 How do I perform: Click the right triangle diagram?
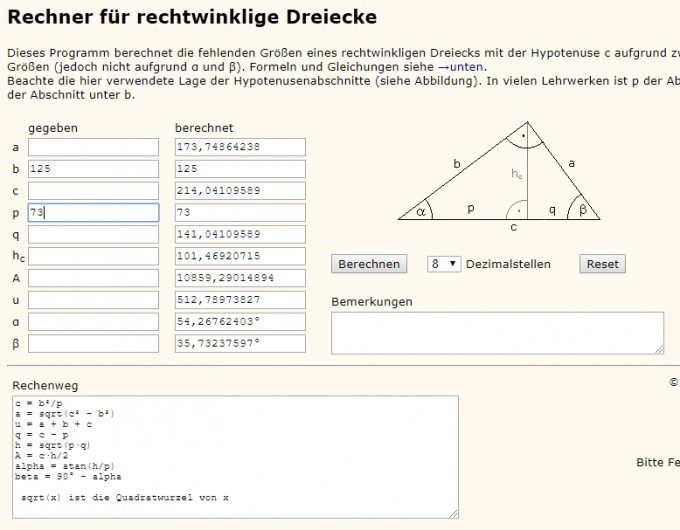(x=499, y=176)
